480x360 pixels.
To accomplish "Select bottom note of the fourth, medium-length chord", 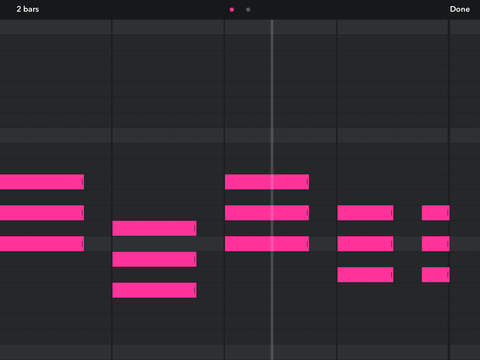I will point(365,275).
